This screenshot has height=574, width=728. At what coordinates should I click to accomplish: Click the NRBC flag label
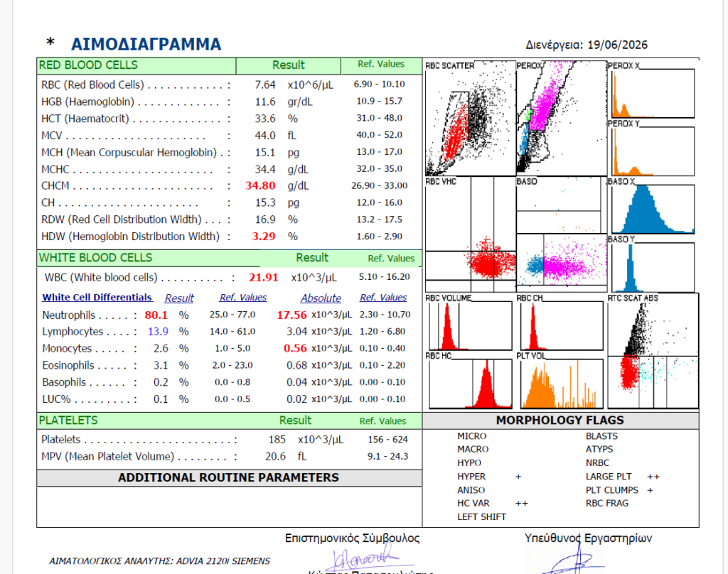click(x=597, y=463)
